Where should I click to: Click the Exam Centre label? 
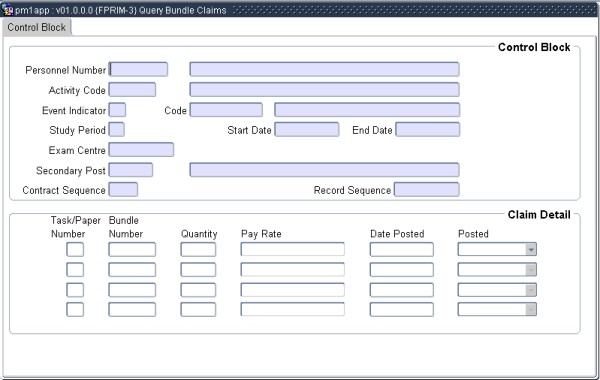[77, 150]
